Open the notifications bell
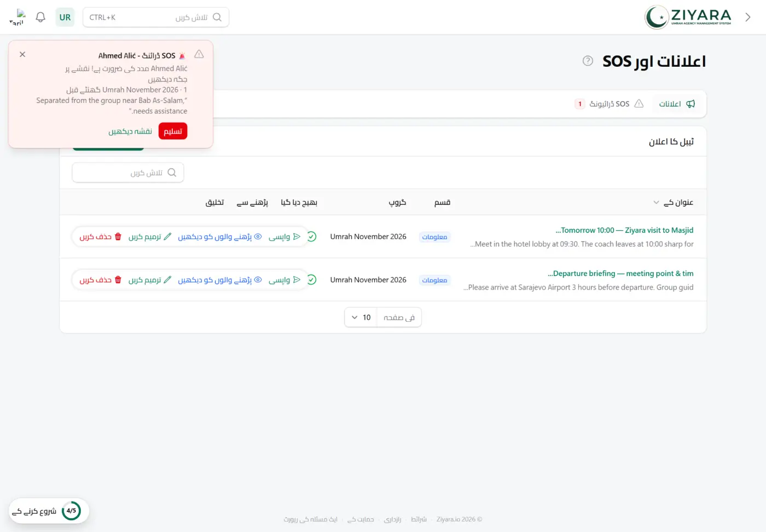The width and height of the screenshot is (766, 532). tap(40, 18)
